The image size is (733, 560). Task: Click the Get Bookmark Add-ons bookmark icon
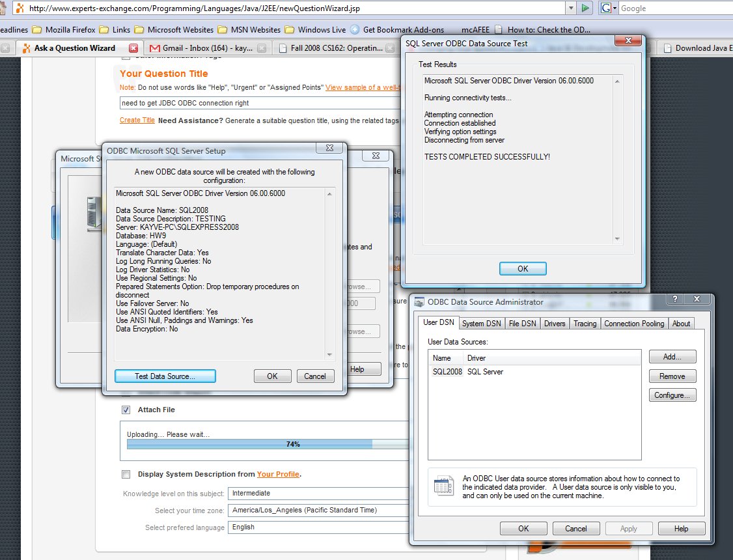click(x=355, y=29)
